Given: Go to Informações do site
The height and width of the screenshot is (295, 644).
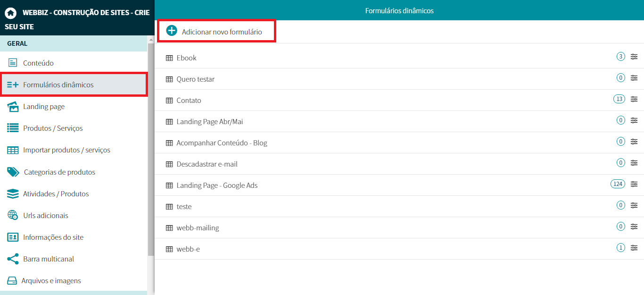Looking at the screenshot, I should coord(53,237).
